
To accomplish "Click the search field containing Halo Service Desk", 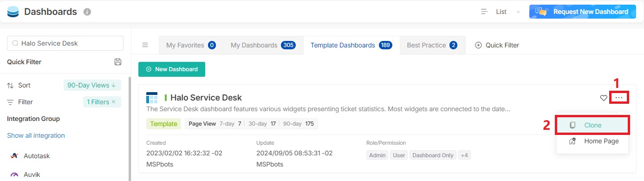I will pos(65,43).
